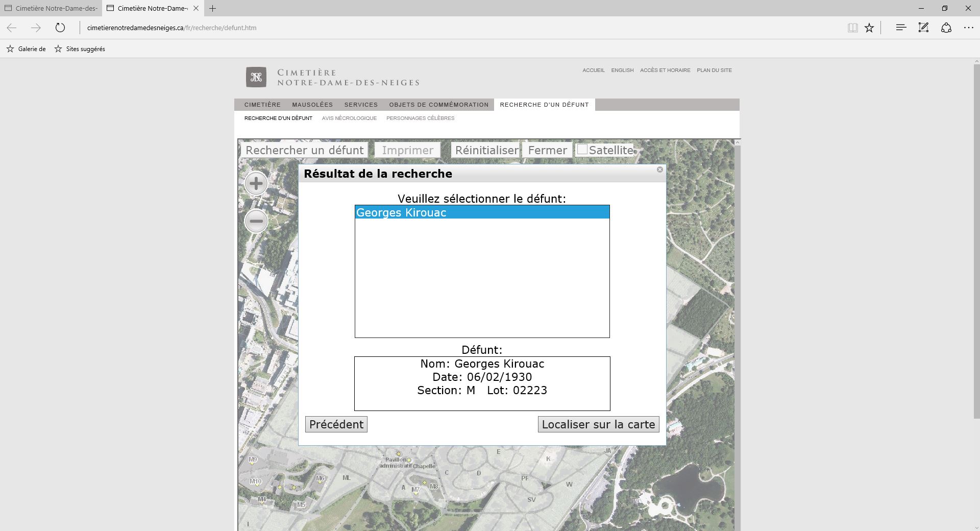Open PLAN DU SITE link
Screen dimensions: 980x531
coord(714,70)
